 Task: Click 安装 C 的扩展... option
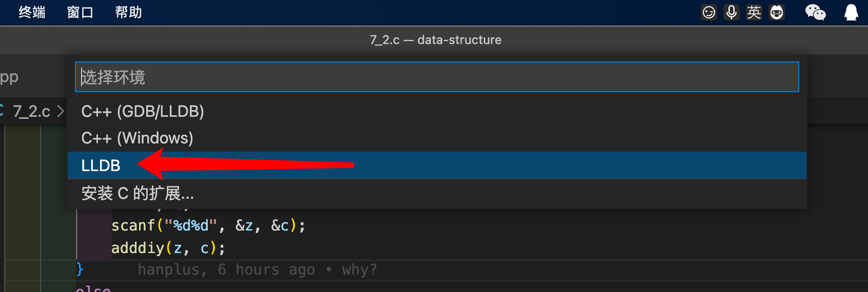click(137, 193)
